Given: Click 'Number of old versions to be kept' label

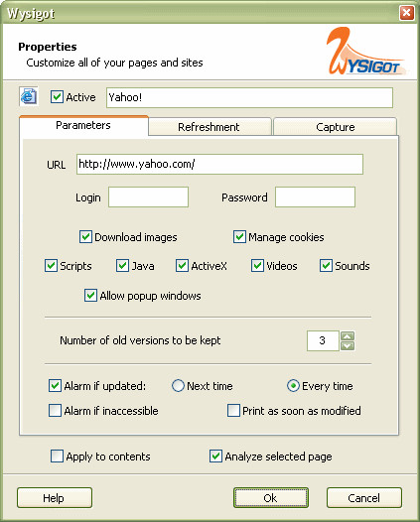Looking at the screenshot, I should (x=140, y=340).
